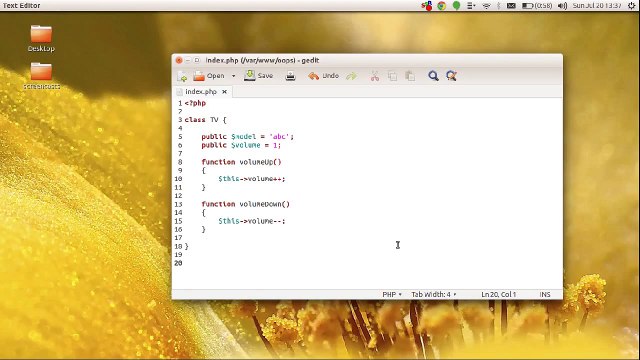Click 'function volumeDown()' text
Viewport: 640px width, 360px height.
coord(245,204)
